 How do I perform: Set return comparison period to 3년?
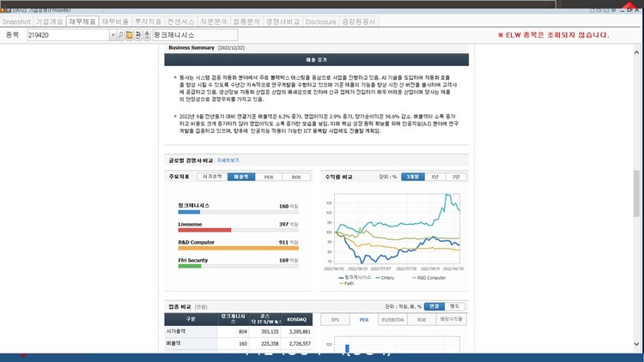pos(456,177)
